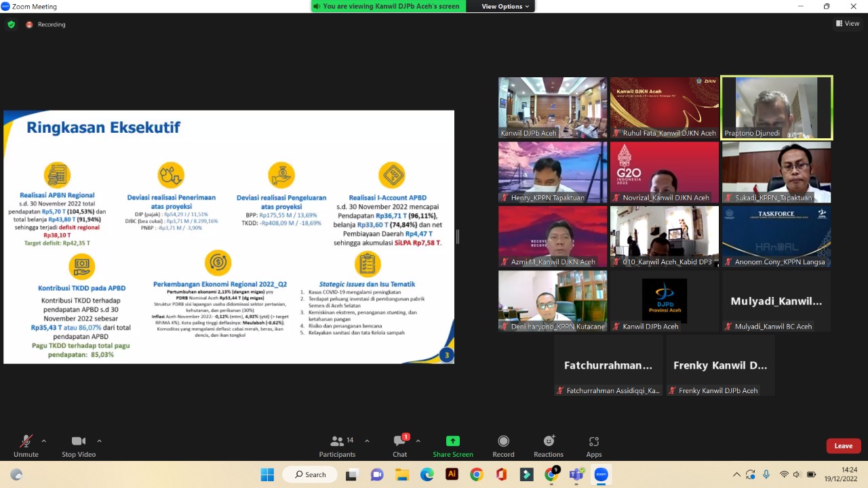The width and height of the screenshot is (868, 488).
Task: Open video options arrow beside Stop Video
Action: (100, 441)
